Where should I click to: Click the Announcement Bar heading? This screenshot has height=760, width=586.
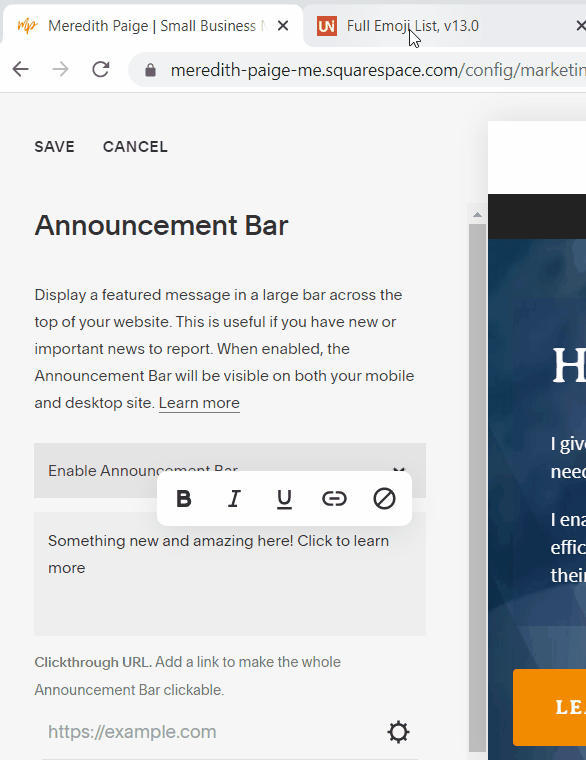[x=161, y=225]
